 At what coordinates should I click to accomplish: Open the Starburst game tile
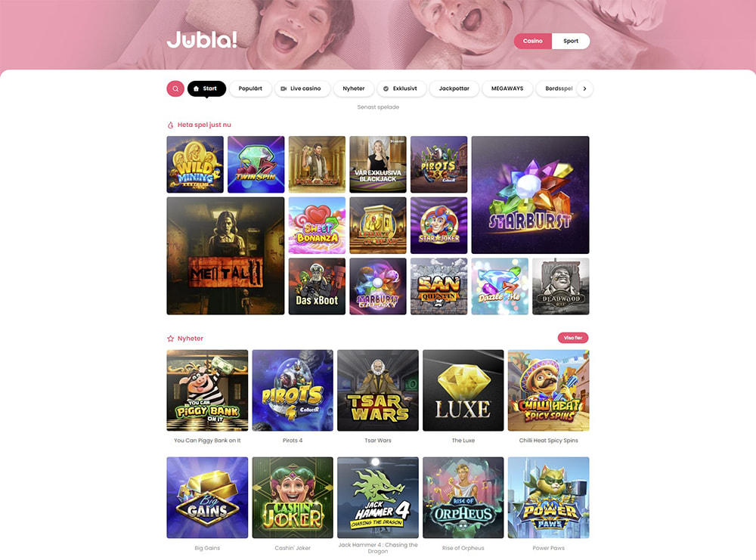click(x=531, y=195)
